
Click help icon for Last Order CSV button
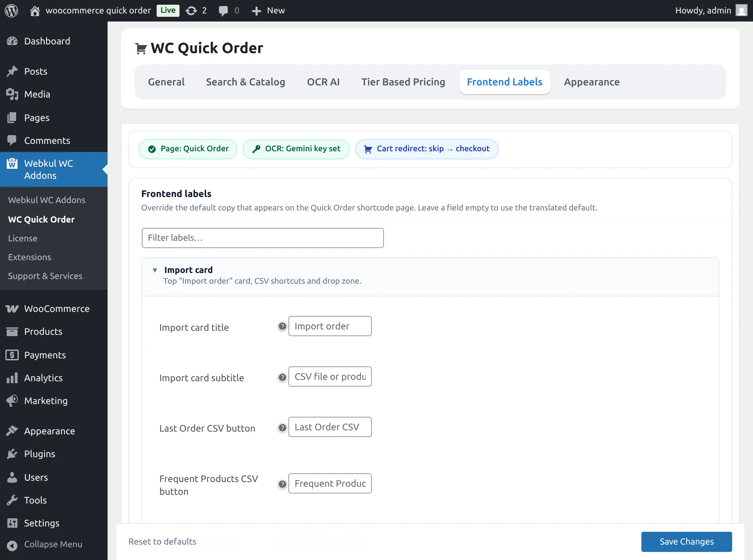pos(282,428)
